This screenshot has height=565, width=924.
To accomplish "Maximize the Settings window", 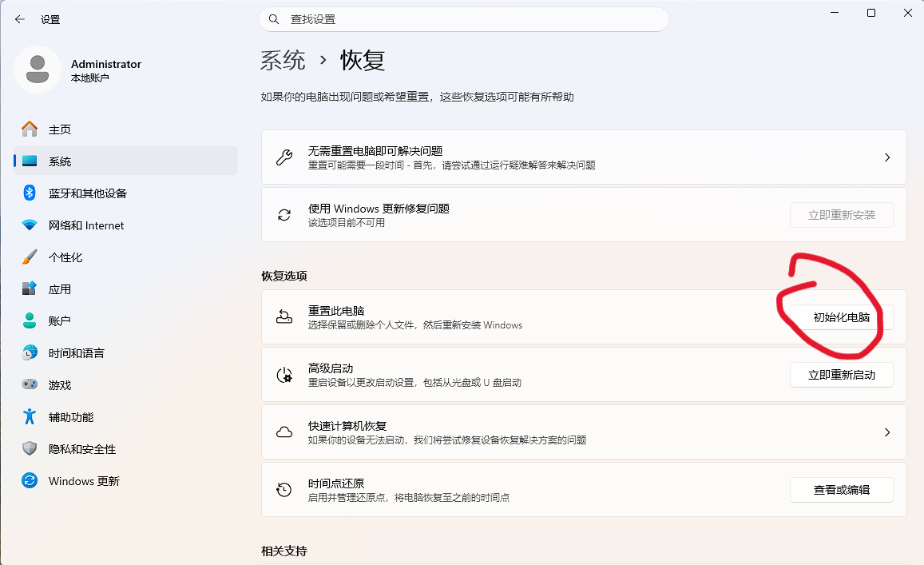I will [x=871, y=13].
